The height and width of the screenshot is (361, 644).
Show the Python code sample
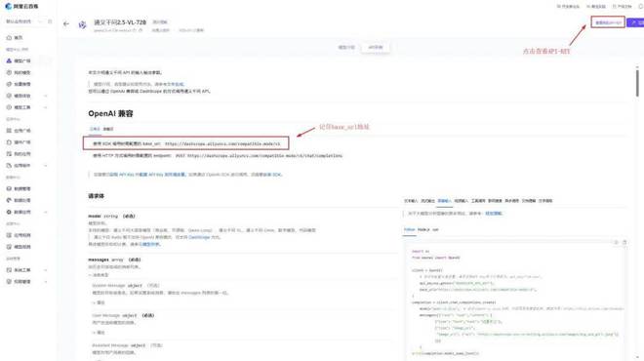410,229
